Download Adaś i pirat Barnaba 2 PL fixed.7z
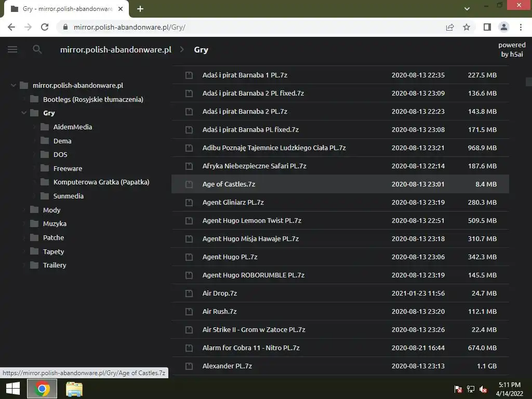The height and width of the screenshot is (399, 532). [340, 94]
